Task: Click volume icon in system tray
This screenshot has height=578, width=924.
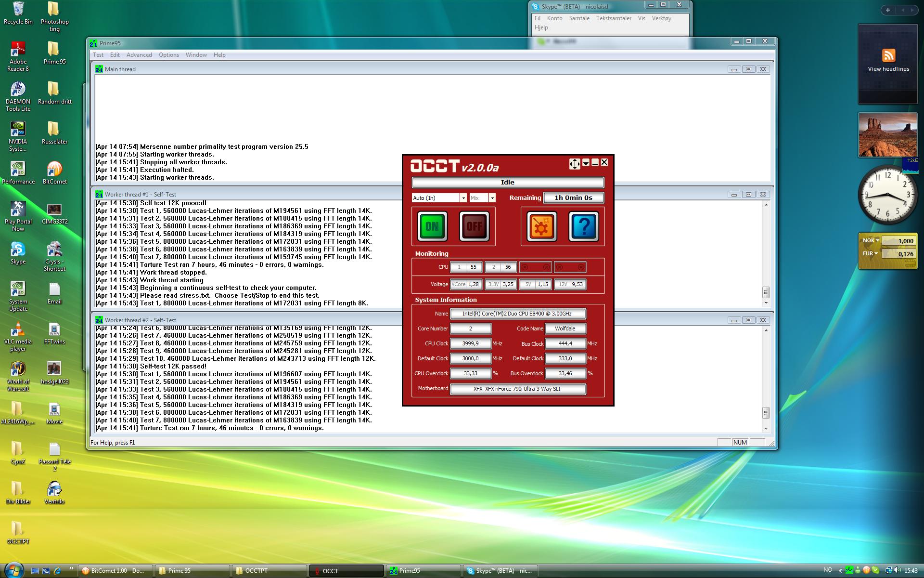Action: pos(898,571)
